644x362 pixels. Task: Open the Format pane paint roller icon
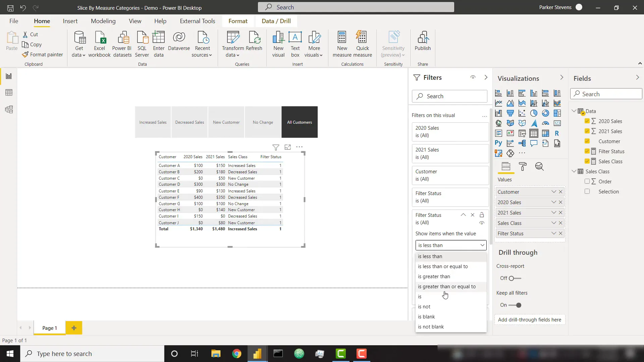(x=523, y=167)
